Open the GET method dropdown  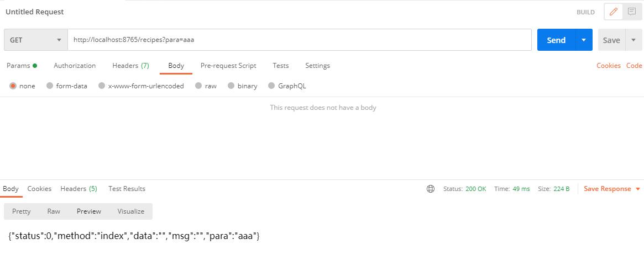35,40
